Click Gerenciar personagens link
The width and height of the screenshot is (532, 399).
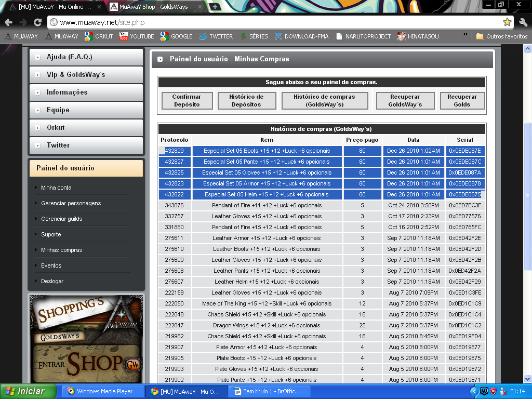click(71, 203)
